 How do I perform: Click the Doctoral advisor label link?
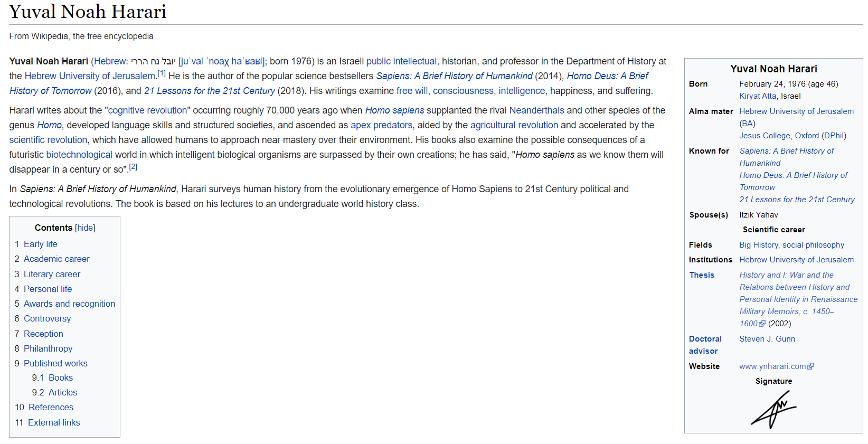pos(705,345)
